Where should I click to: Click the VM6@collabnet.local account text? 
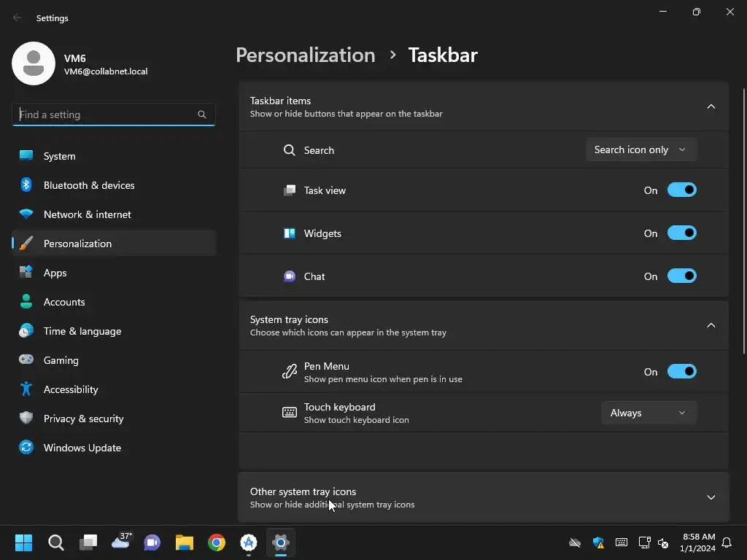(x=106, y=71)
